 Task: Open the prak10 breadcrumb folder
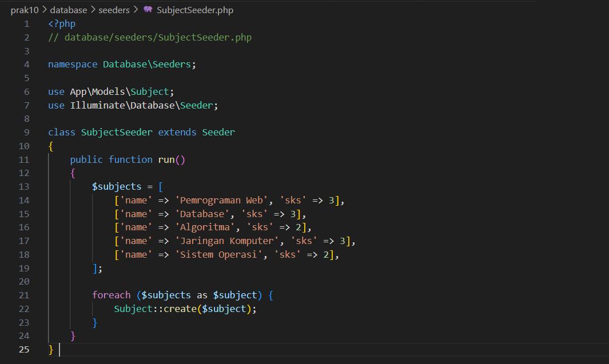tap(24, 10)
